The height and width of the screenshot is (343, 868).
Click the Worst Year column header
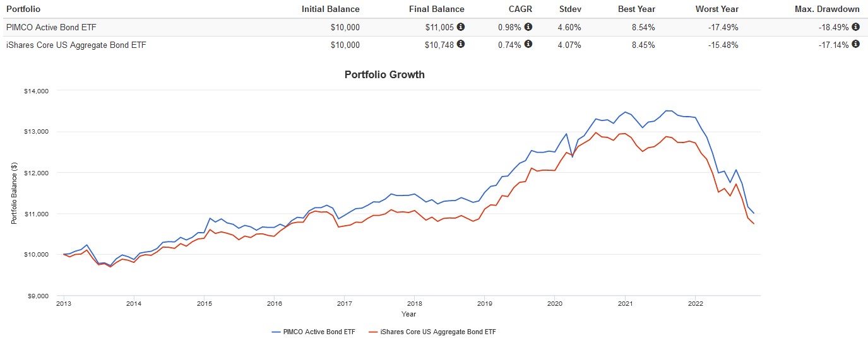click(x=716, y=9)
